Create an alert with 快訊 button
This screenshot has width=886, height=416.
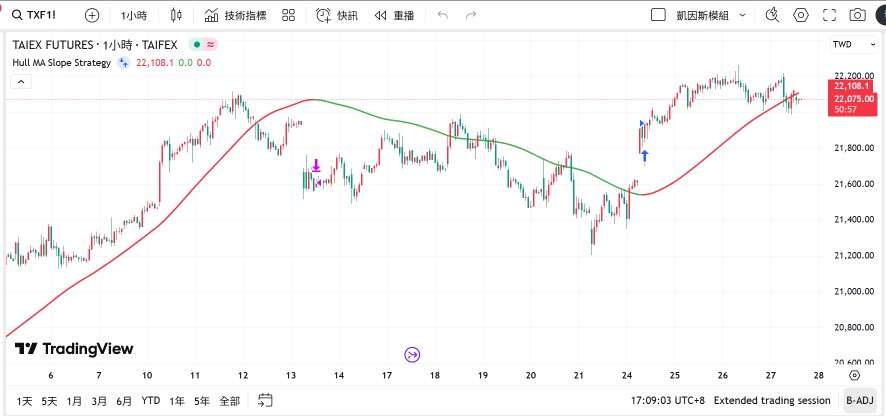337,15
